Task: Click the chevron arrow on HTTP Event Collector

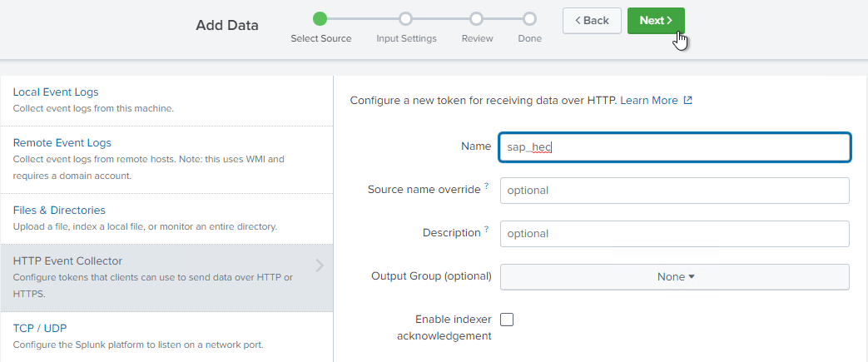Action: (x=320, y=266)
